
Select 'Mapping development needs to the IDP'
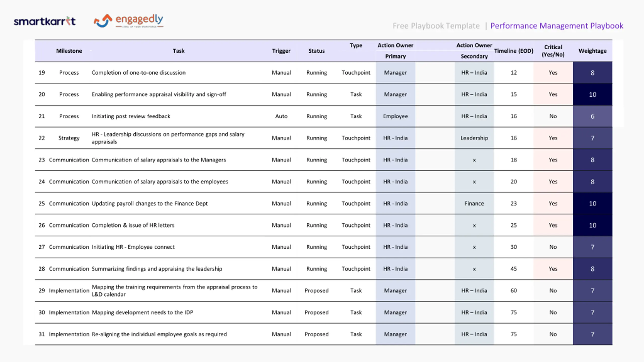click(x=142, y=312)
